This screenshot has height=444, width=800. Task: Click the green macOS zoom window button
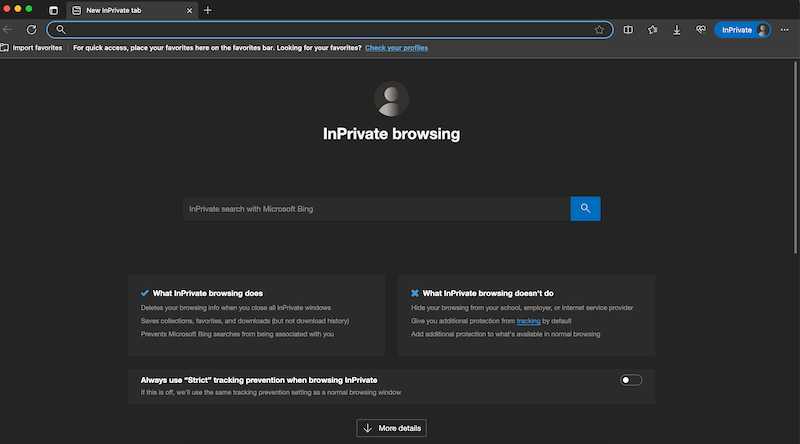29,9
